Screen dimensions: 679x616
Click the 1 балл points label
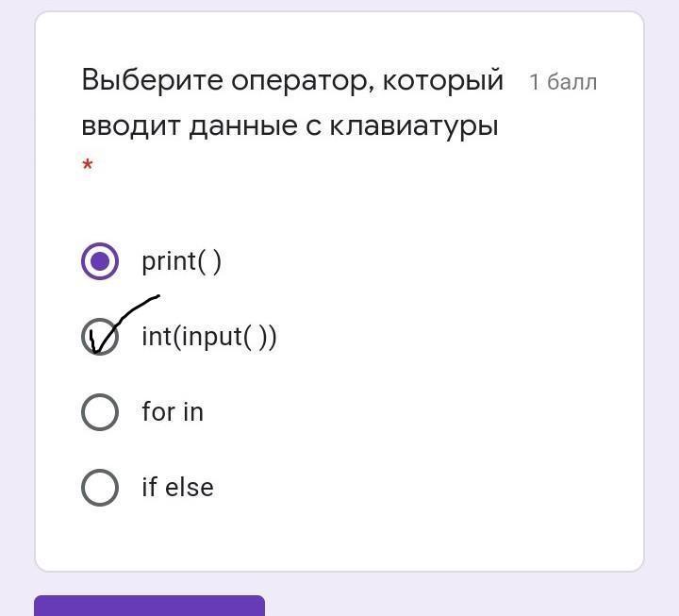pyautogui.click(x=563, y=82)
